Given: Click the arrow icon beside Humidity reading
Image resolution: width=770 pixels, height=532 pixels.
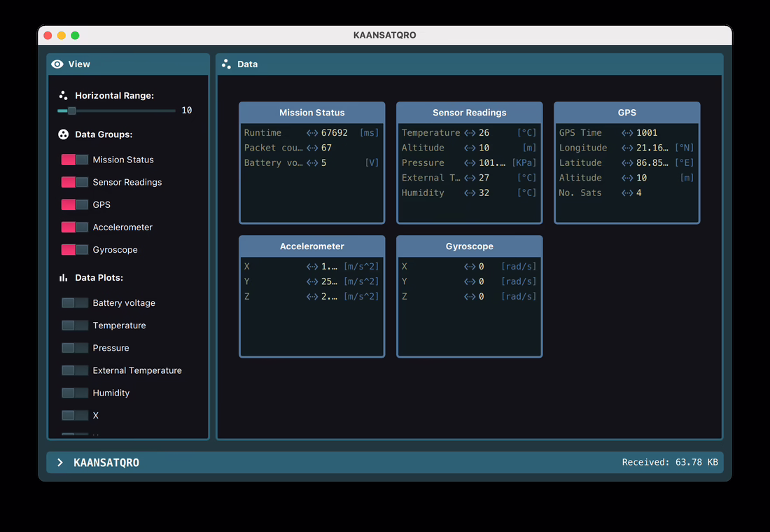Looking at the screenshot, I should coord(470,193).
